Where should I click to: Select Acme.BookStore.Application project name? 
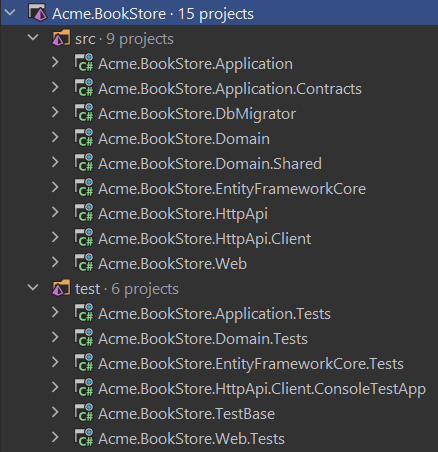[x=195, y=64]
